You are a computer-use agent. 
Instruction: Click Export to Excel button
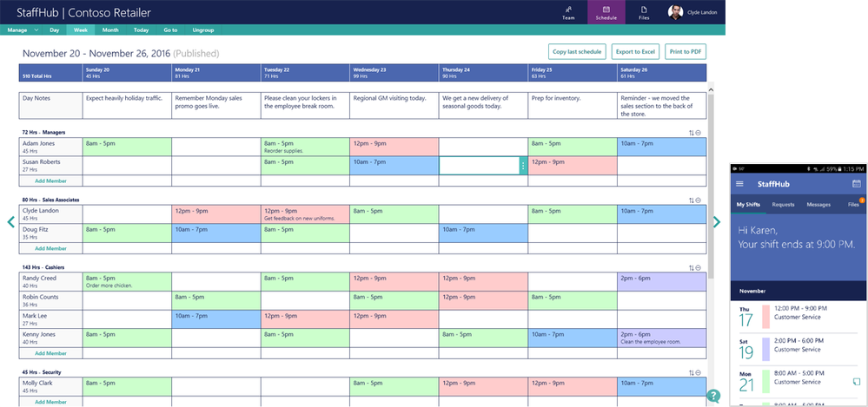pyautogui.click(x=635, y=51)
